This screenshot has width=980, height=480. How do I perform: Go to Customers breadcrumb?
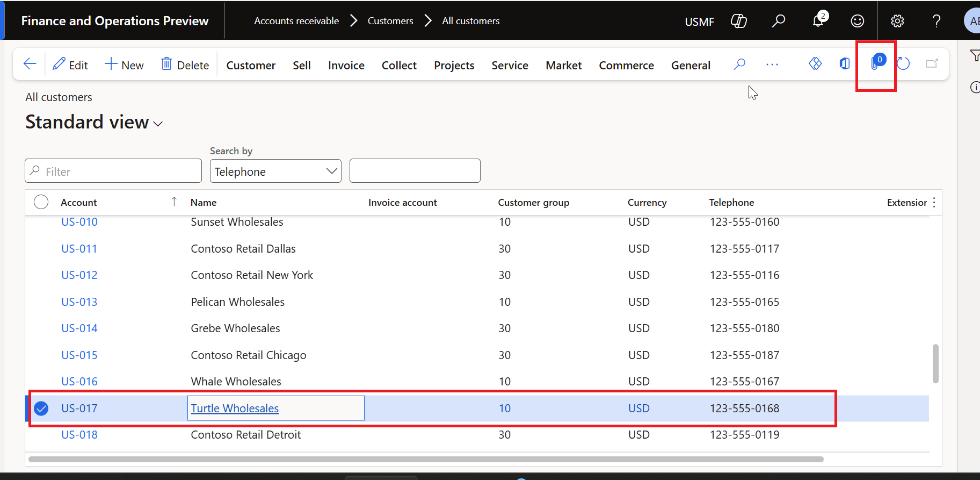tap(390, 21)
